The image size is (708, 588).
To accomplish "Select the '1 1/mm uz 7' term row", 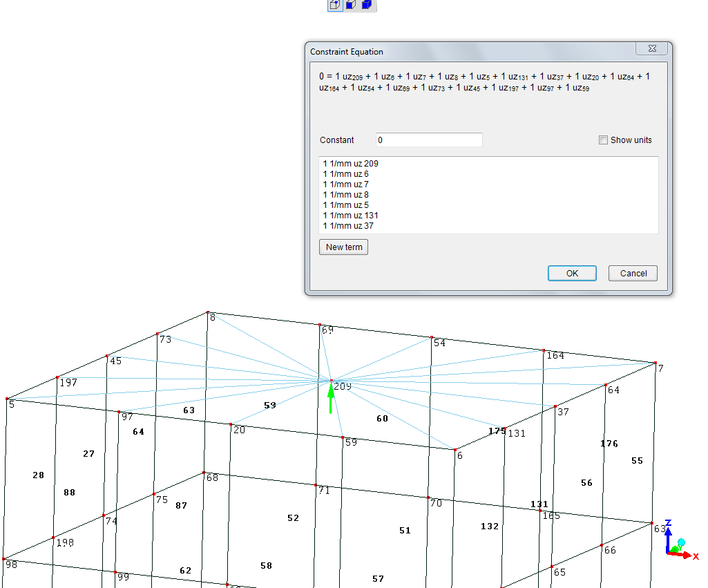I will [346, 184].
